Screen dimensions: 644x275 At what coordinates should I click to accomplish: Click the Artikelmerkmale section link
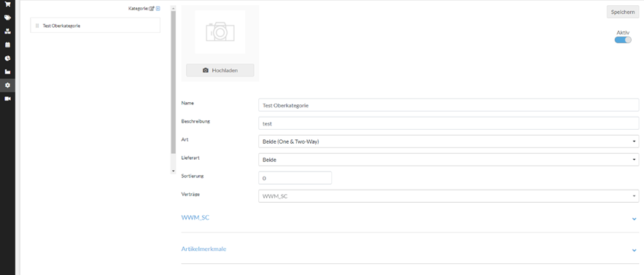[203, 249]
